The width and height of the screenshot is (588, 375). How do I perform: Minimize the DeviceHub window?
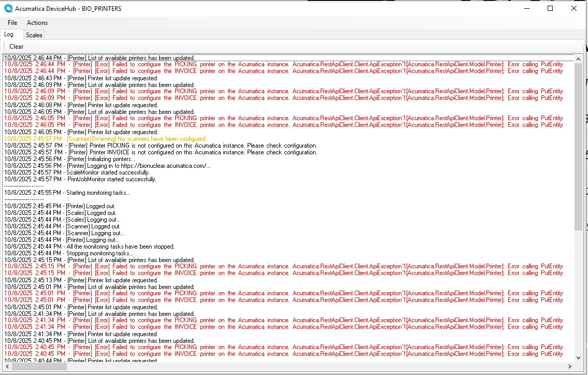tap(527, 8)
